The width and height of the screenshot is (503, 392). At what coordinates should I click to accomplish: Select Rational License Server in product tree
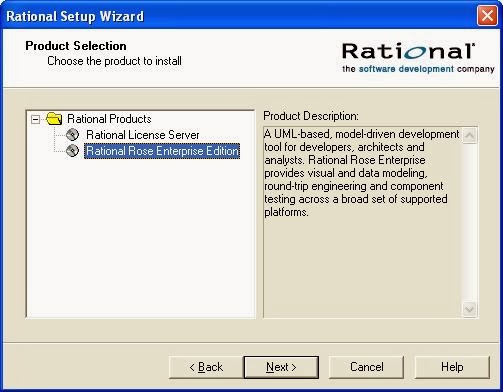pos(143,135)
